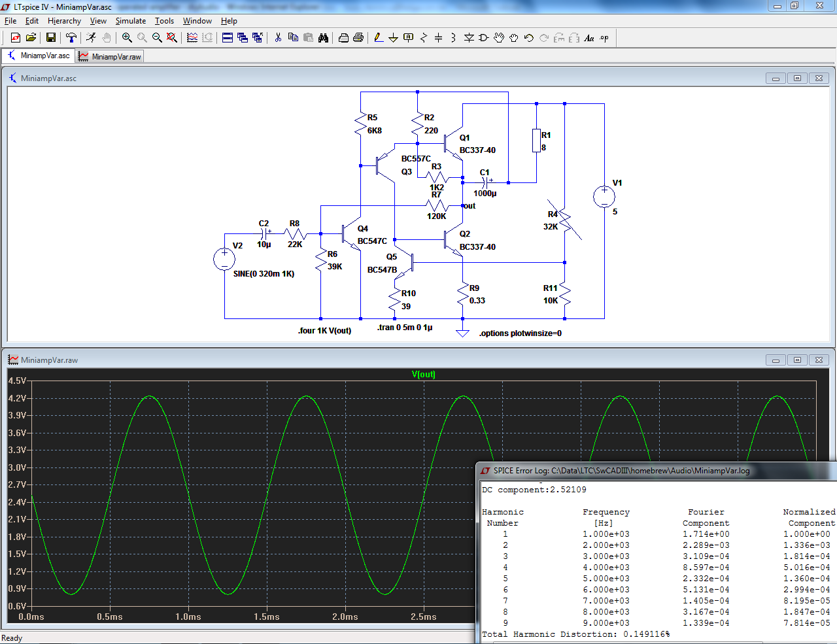Open the File menu

pos(10,21)
